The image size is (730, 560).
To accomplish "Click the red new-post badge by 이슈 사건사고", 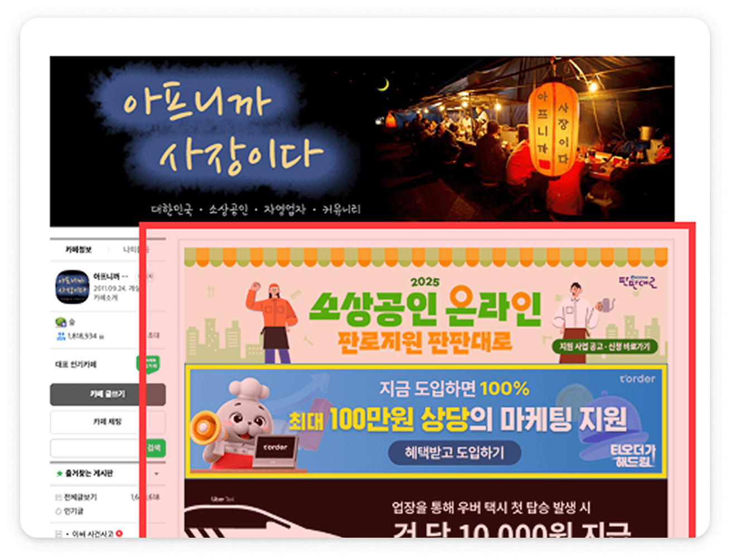I will (119, 534).
